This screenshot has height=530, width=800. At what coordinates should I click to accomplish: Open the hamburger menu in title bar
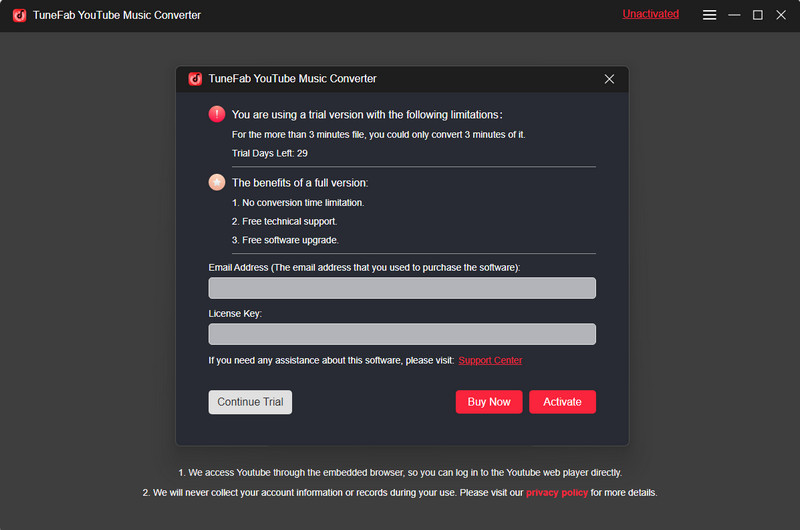click(x=709, y=15)
